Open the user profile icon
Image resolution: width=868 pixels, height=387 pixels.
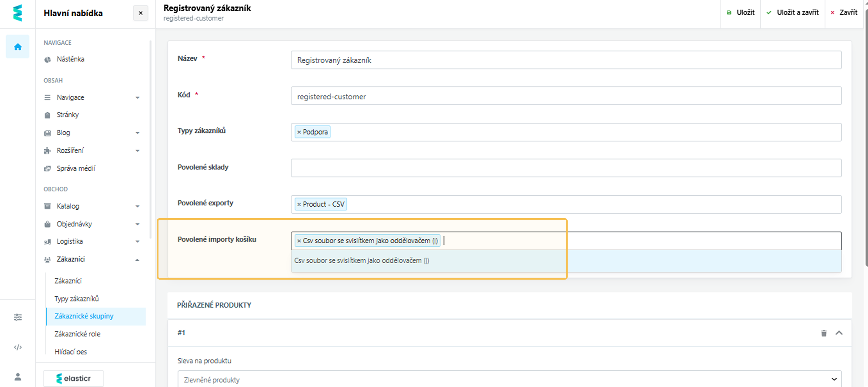(18, 376)
